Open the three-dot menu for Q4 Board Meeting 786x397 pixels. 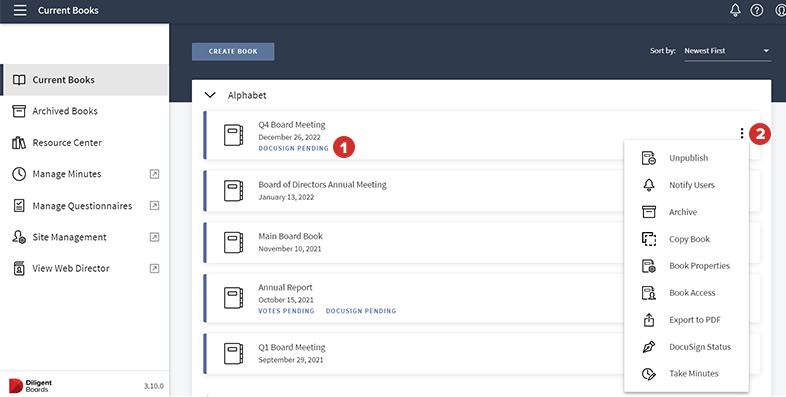(x=741, y=133)
